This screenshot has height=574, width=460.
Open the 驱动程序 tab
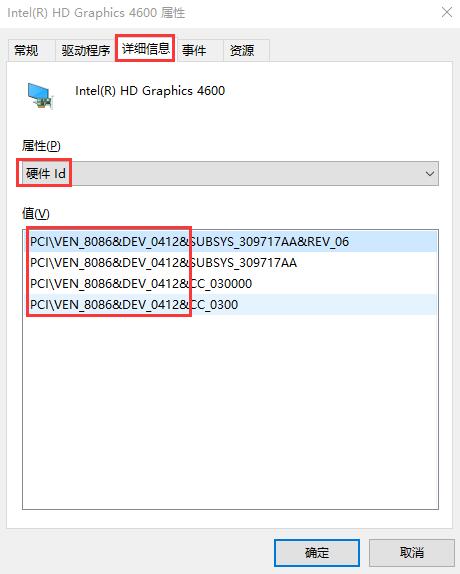point(86,50)
